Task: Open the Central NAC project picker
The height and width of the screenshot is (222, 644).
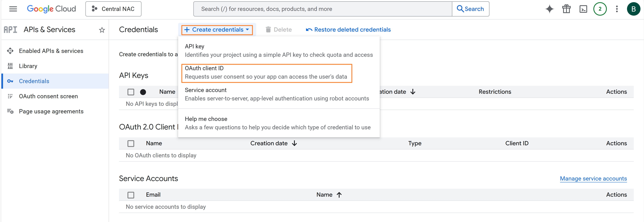Action: pyautogui.click(x=113, y=9)
